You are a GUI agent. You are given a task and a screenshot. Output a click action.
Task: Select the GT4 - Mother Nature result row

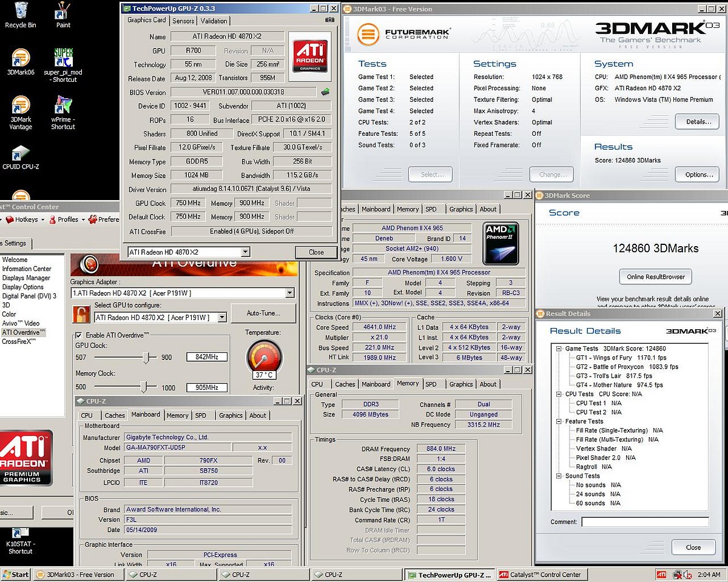619,385
